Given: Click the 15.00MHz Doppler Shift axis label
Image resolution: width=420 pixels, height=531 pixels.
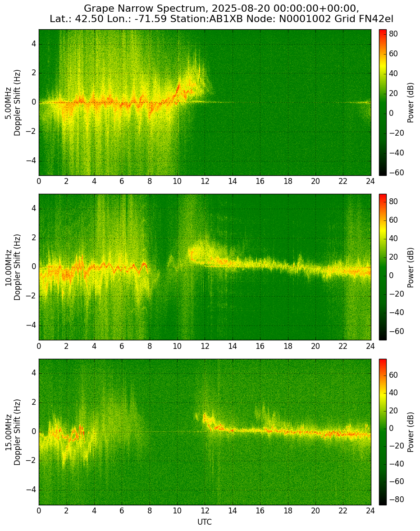Looking at the screenshot, I should click(x=14, y=432).
